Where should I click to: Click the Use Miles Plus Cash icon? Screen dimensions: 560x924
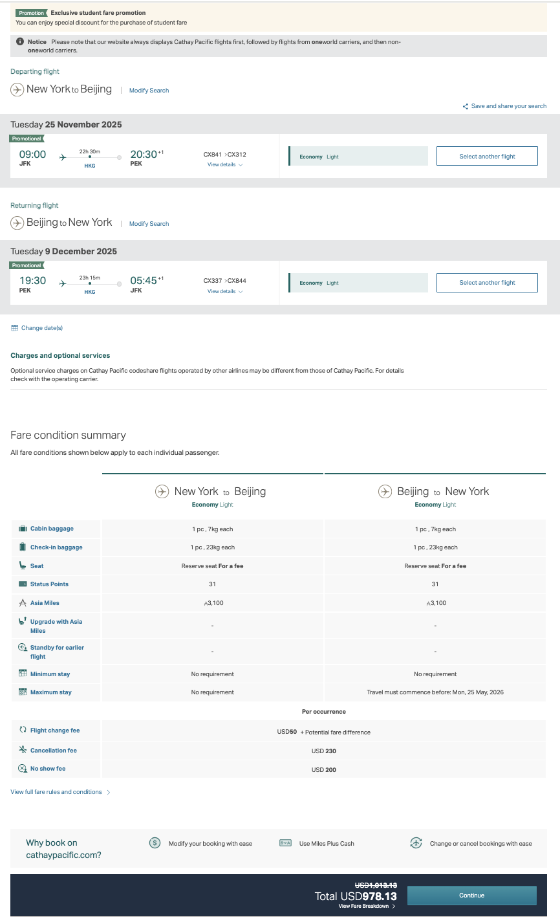tap(285, 843)
